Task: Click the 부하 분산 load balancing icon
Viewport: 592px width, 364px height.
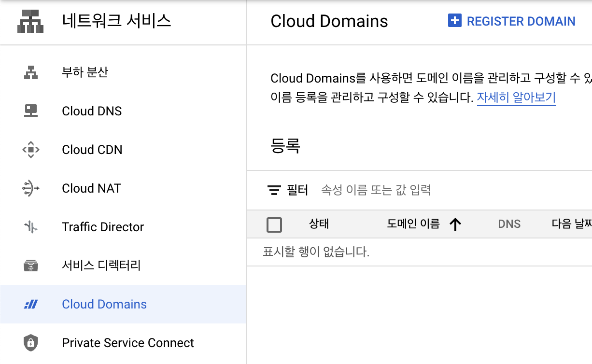Action: click(x=31, y=72)
